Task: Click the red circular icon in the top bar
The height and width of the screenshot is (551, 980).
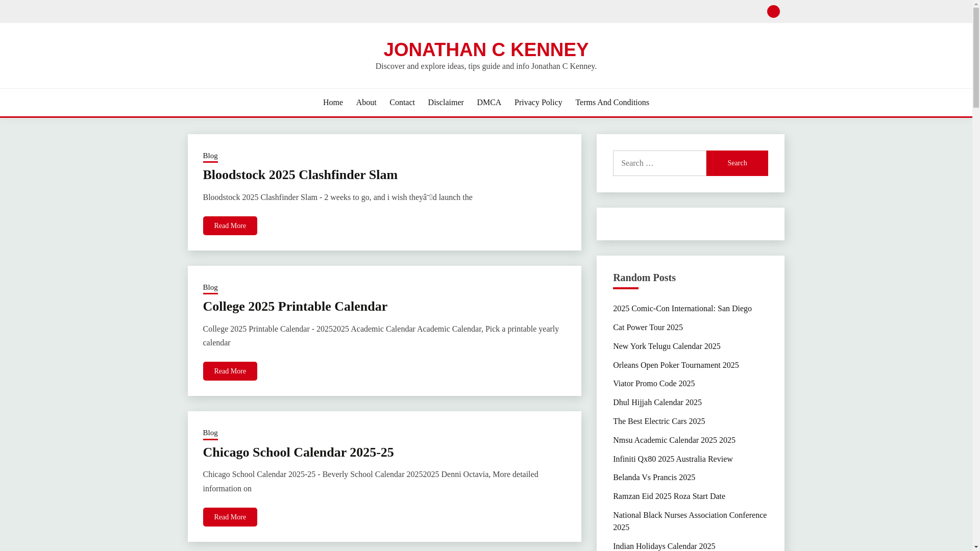Action: [773, 11]
